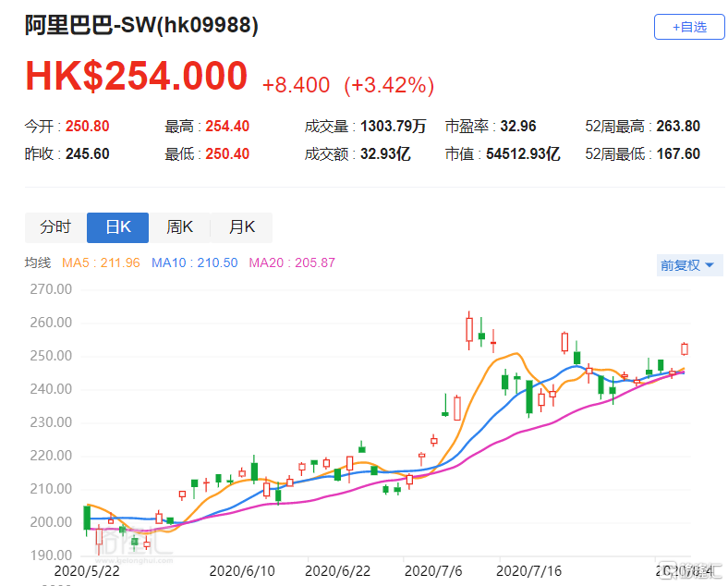
Task: Click the MA5 moving average label
Action: (101, 263)
